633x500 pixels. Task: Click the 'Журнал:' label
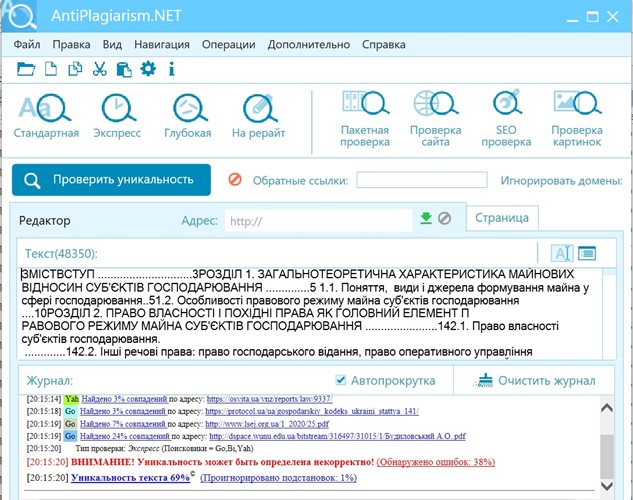pos(50,381)
